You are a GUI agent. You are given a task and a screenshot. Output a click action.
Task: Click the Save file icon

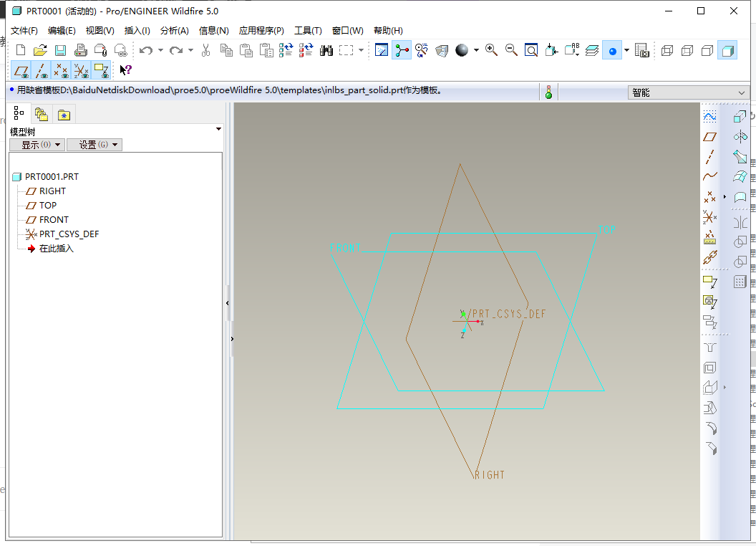[x=61, y=50]
